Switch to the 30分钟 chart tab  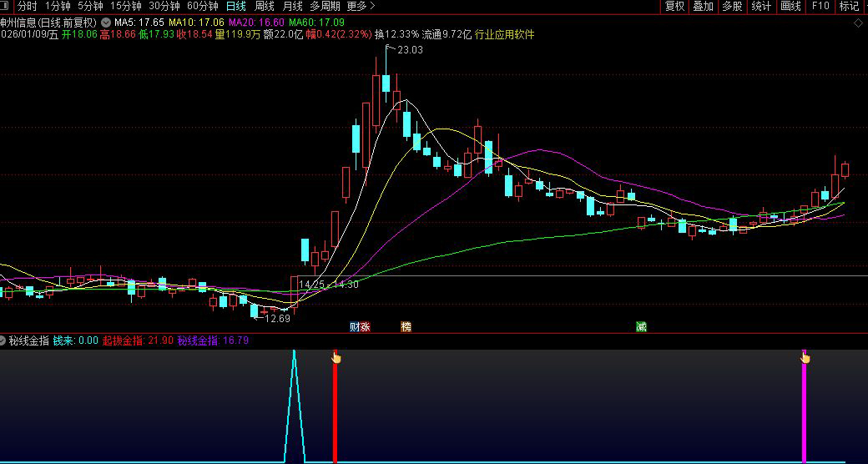pyautogui.click(x=164, y=7)
